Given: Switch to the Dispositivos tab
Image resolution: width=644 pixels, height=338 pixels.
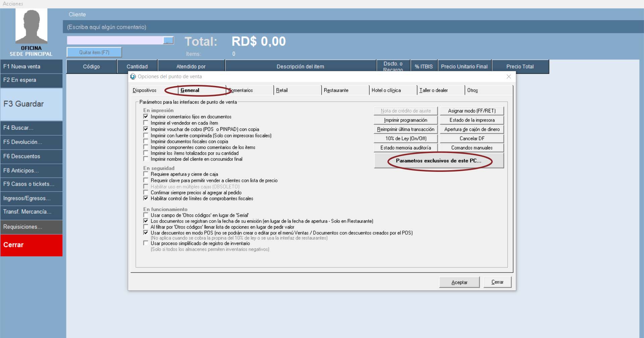Looking at the screenshot, I should pos(145,90).
